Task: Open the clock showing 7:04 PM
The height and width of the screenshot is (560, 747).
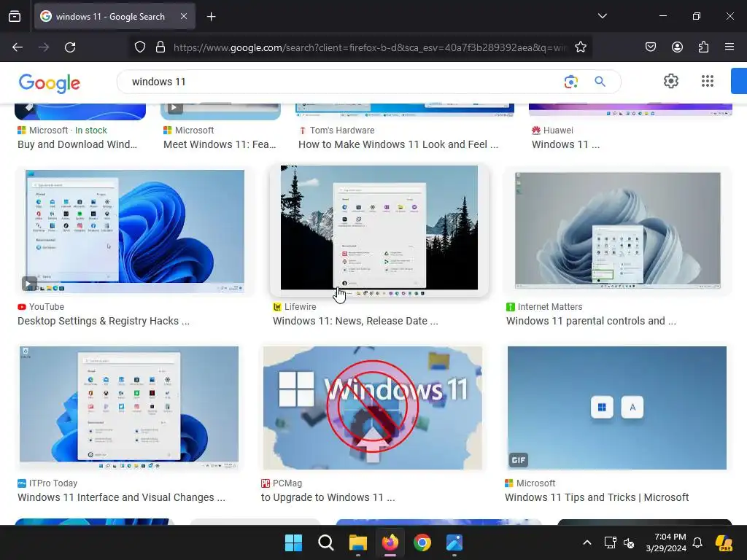Action: click(666, 542)
